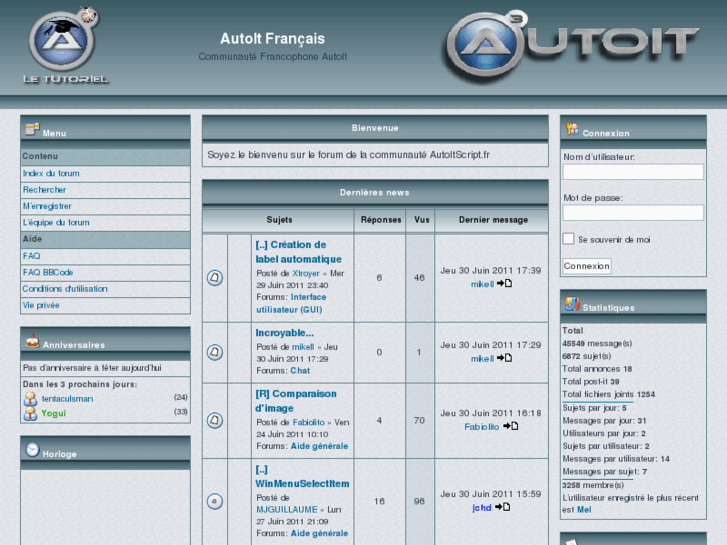Click the Sujets column header
This screenshot has height=545, width=727.
point(279,220)
